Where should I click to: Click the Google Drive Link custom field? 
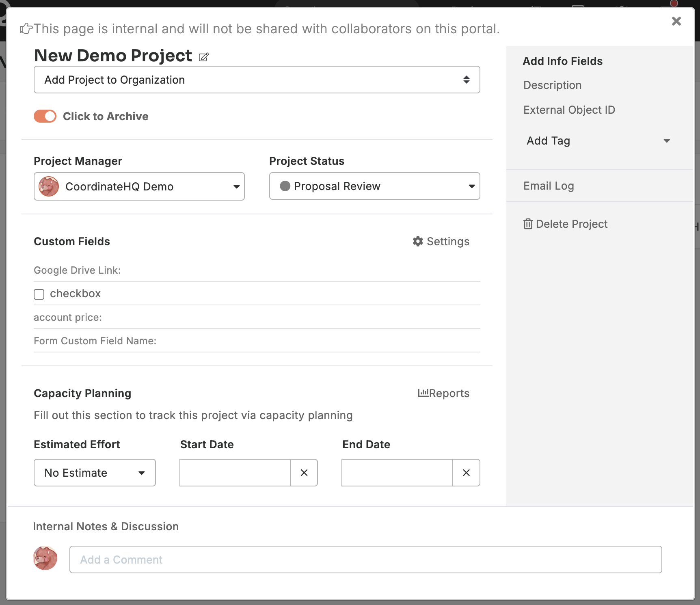click(x=257, y=270)
